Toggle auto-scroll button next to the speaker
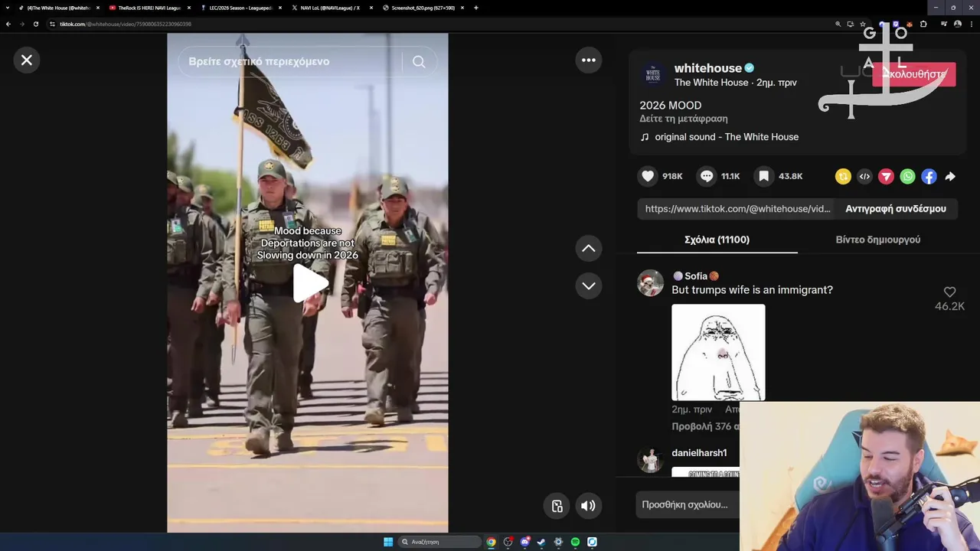 tap(557, 506)
